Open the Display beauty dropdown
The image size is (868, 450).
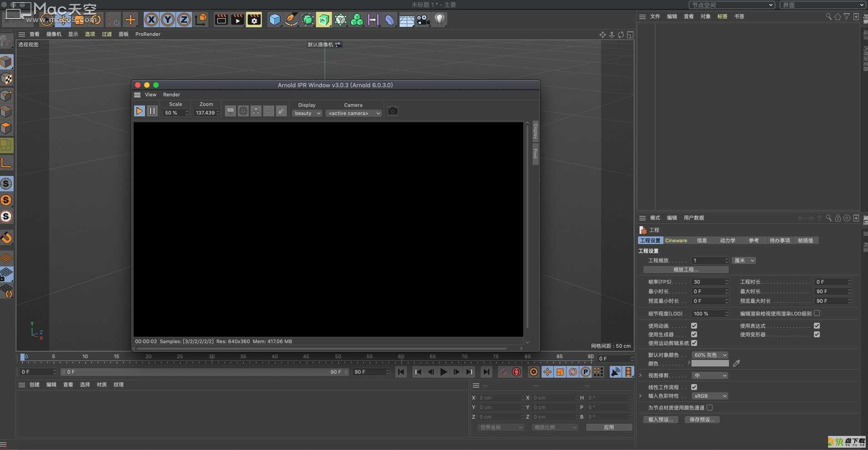click(x=307, y=113)
